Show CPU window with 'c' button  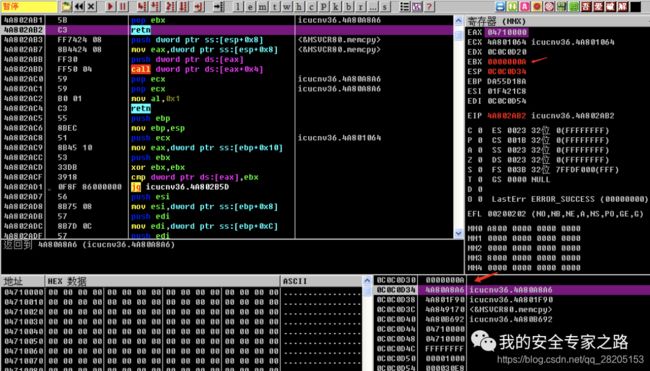point(312,6)
